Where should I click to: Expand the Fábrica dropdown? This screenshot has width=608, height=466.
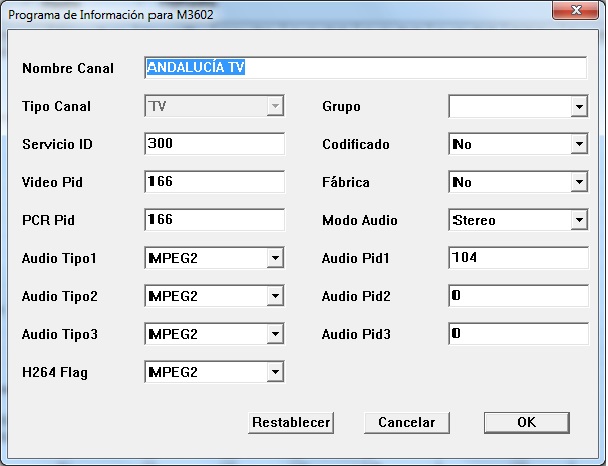click(x=518, y=182)
